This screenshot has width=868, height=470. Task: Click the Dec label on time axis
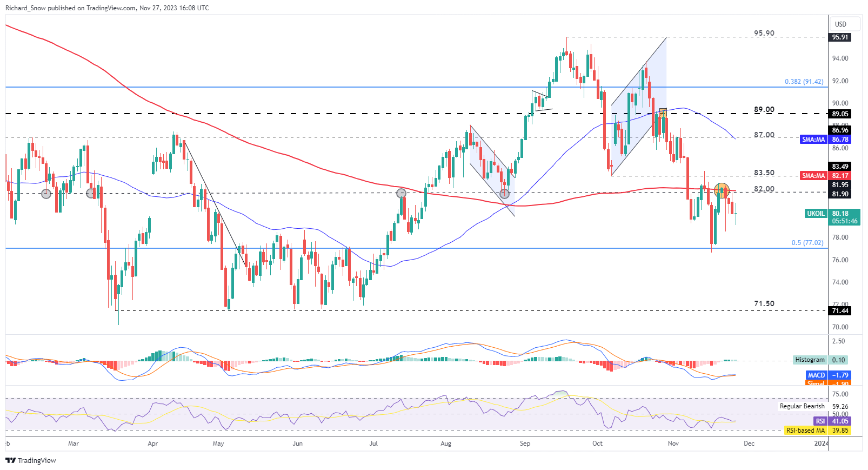pos(749,443)
